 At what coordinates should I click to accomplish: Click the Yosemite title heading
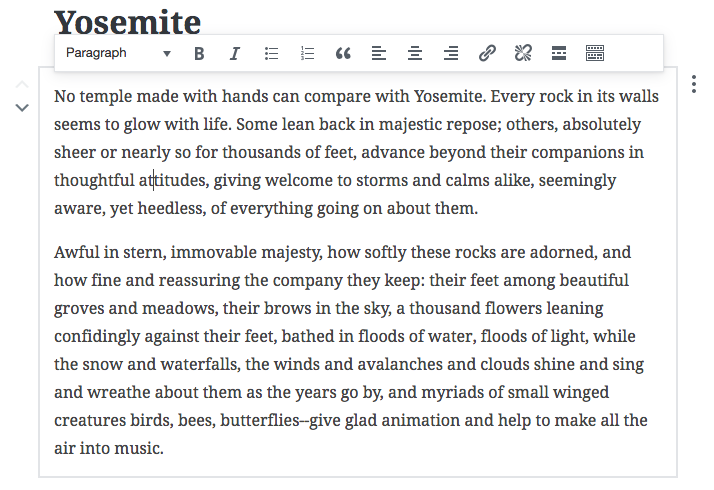pyautogui.click(x=128, y=22)
